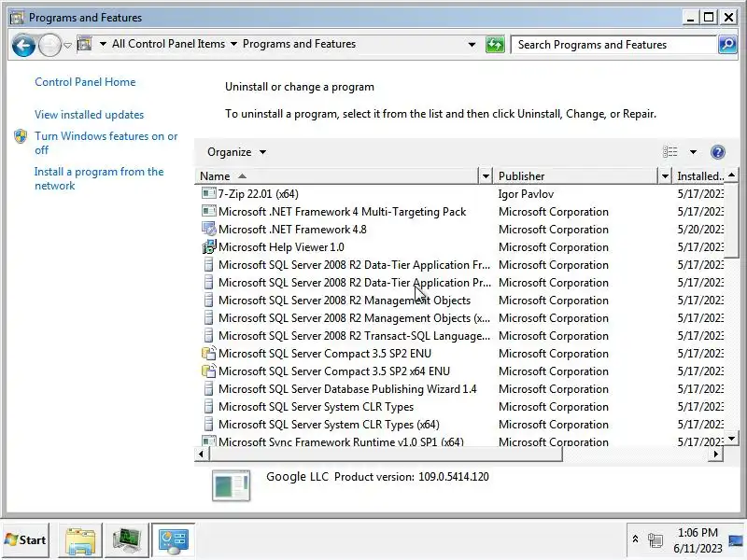The width and height of the screenshot is (747, 560).
Task: Show hidden tray icons arrow
Action: pos(635,539)
